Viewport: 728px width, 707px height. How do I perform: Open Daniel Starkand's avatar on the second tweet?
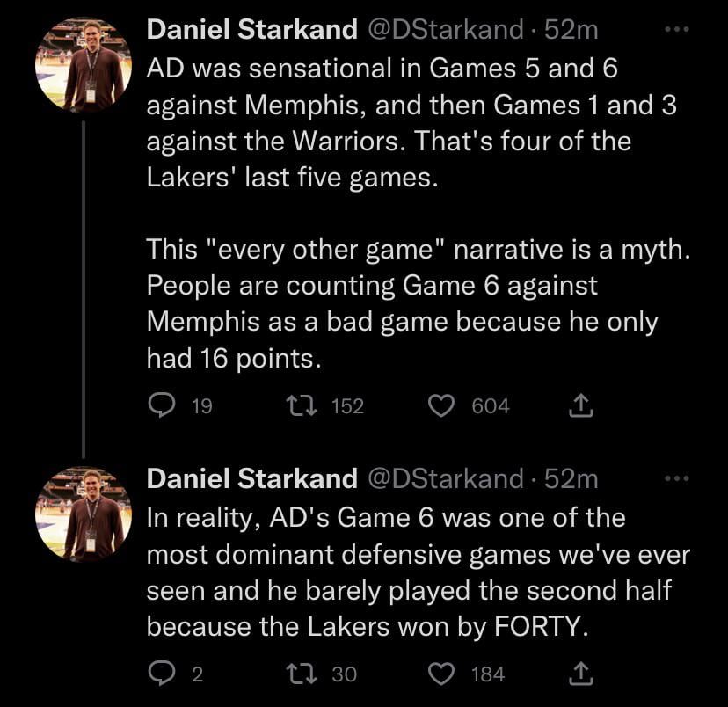(84, 514)
